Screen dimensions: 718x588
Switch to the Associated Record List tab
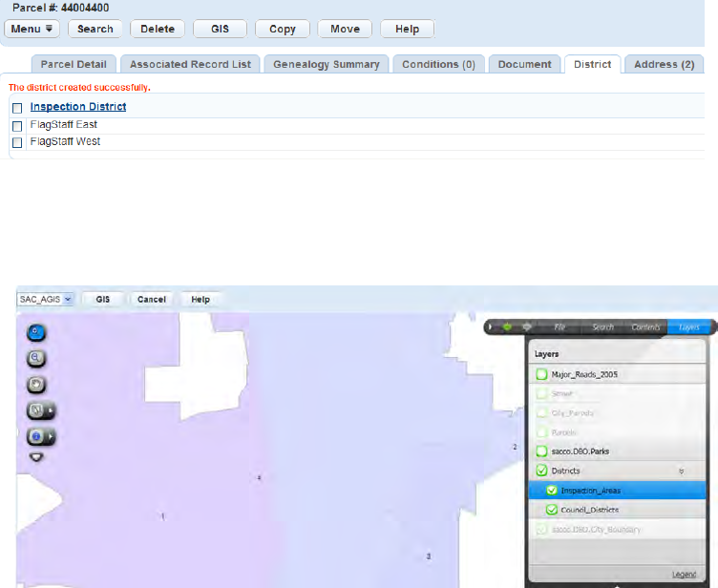pyautogui.click(x=190, y=64)
